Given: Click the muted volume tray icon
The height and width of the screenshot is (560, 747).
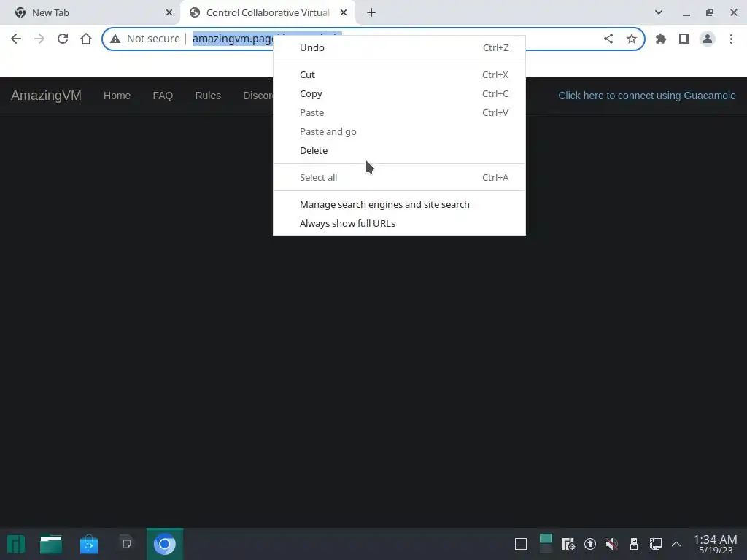Looking at the screenshot, I should pyautogui.click(x=612, y=544).
